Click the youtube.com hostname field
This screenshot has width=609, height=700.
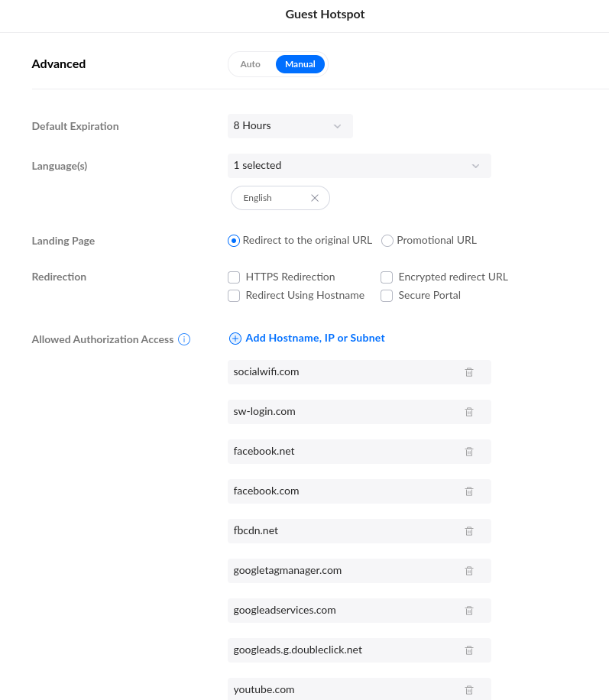click(336, 689)
